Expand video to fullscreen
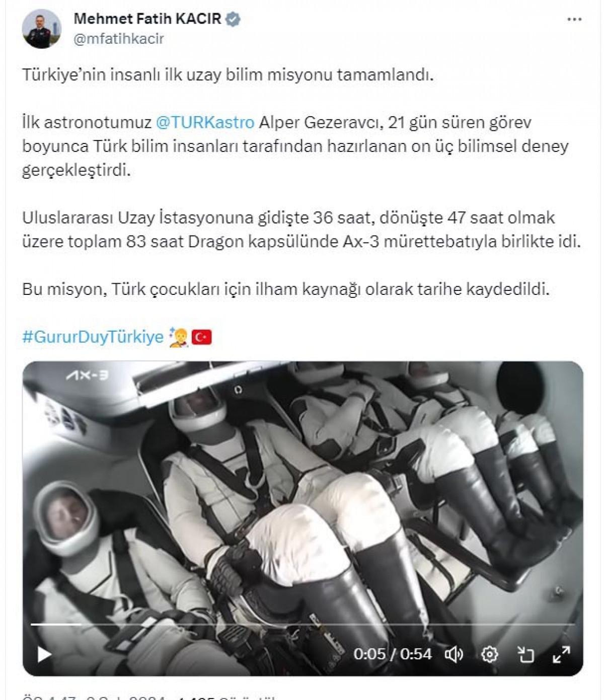Image resolution: width=604 pixels, height=700 pixels. [x=561, y=654]
